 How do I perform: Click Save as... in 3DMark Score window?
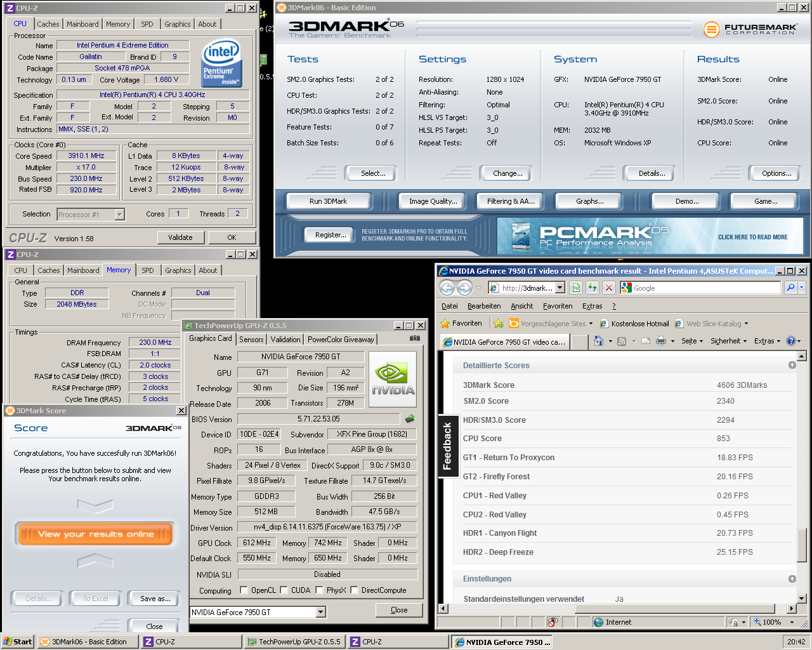155,599
